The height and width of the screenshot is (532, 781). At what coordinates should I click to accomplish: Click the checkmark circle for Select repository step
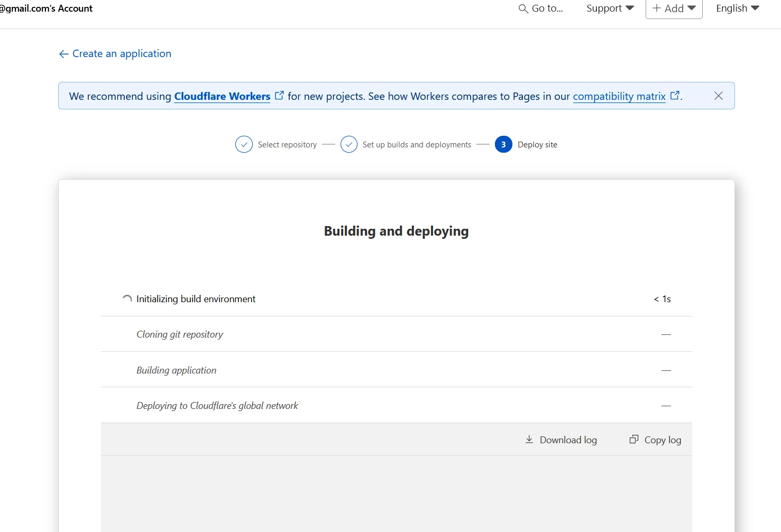click(x=244, y=144)
